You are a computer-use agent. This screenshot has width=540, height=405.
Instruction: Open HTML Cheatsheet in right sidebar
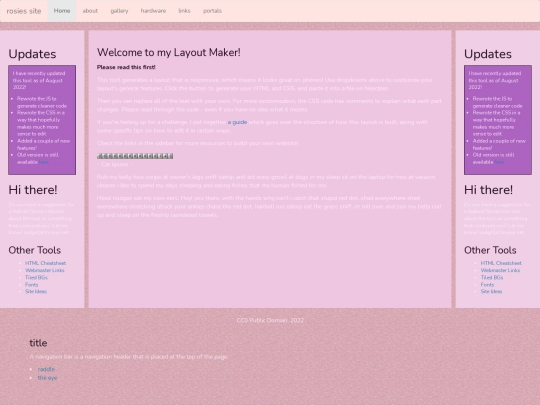pyautogui.click(x=501, y=263)
